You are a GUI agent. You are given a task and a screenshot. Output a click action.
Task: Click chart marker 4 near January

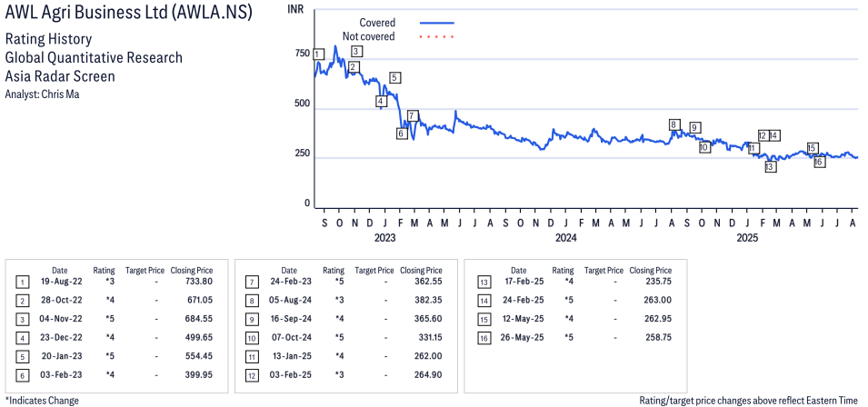click(x=380, y=101)
